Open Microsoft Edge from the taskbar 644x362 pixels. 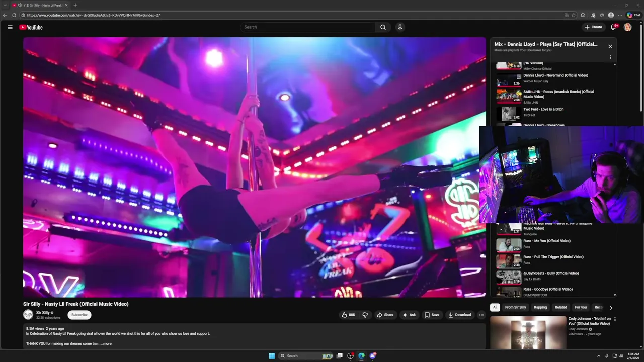pyautogui.click(x=361, y=356)
